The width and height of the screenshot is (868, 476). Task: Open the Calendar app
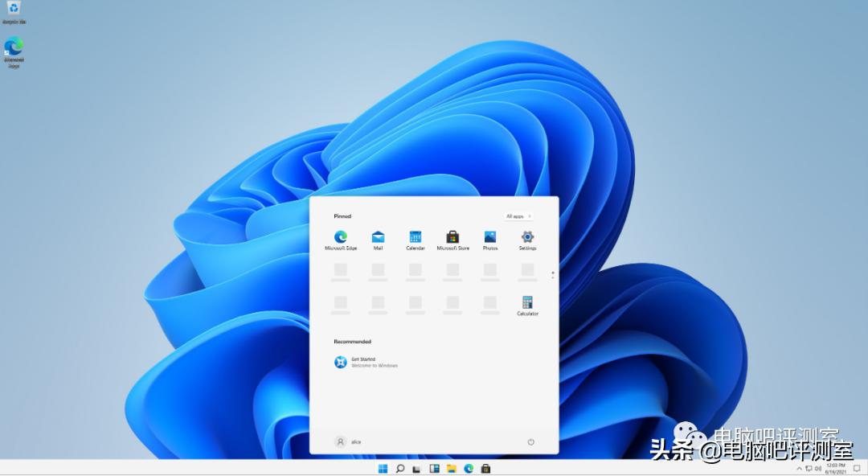point(415,239)
